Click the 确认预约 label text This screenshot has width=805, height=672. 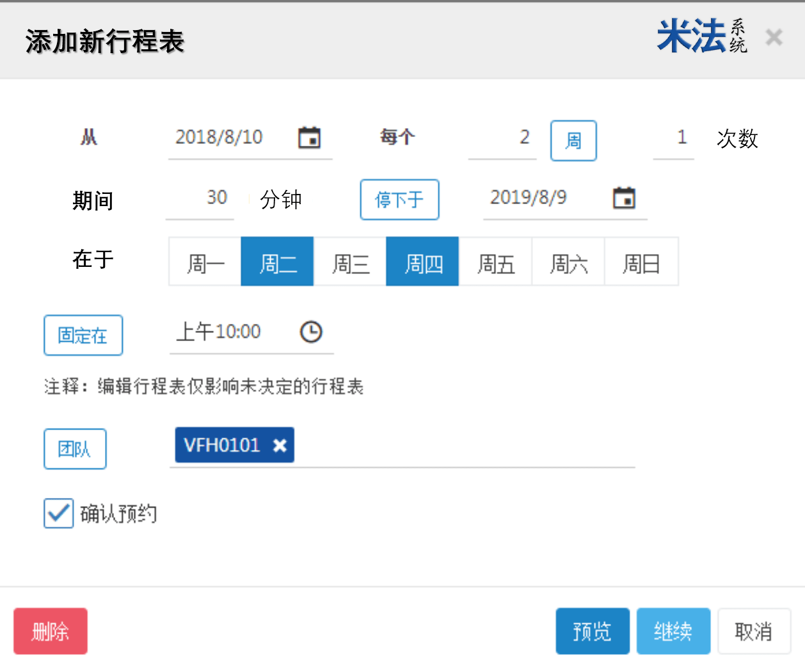click(x=118, y=513)
